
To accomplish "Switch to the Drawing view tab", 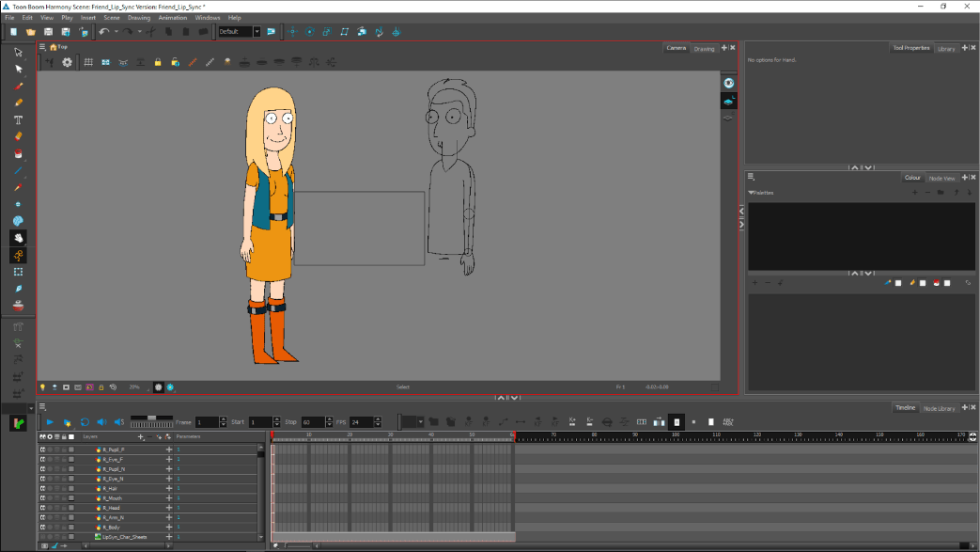I will point(705,49).
